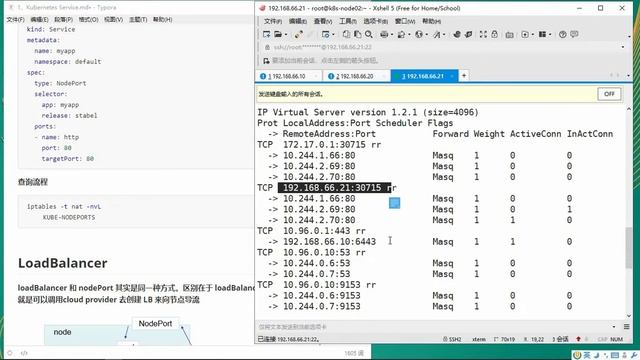The height and width of the screenshot is (360, 640).
Task: Click Print icon in Xshell toolbar
Action: click(384, 34)
